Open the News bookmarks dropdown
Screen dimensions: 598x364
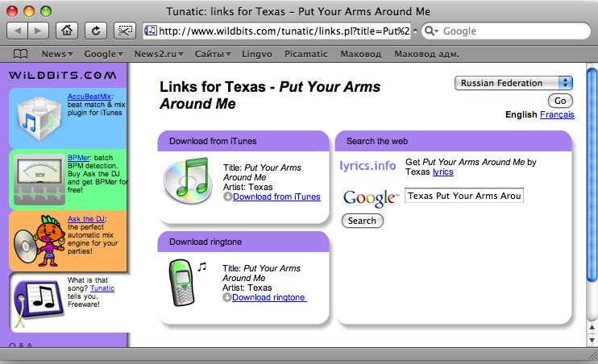point(57,54)
